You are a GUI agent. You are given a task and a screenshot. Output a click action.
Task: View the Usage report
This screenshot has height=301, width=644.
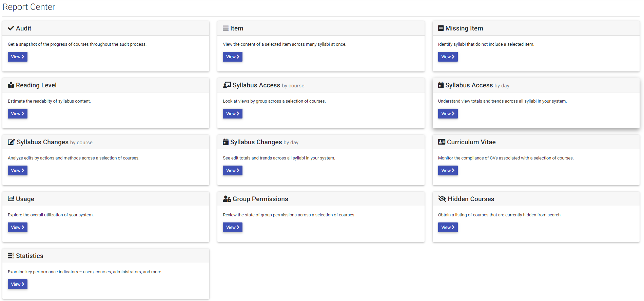pos(18,227)
